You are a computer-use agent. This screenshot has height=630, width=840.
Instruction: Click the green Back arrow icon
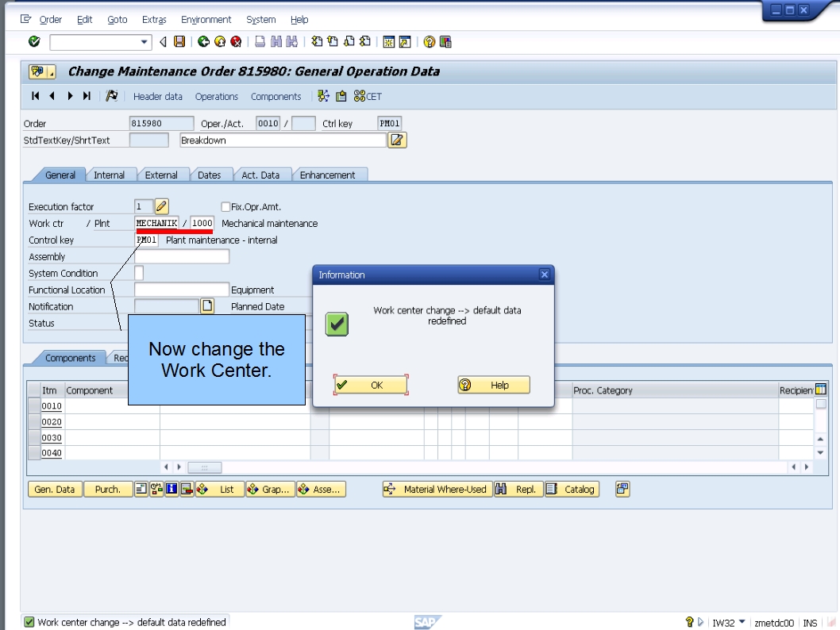click(205, 41)
